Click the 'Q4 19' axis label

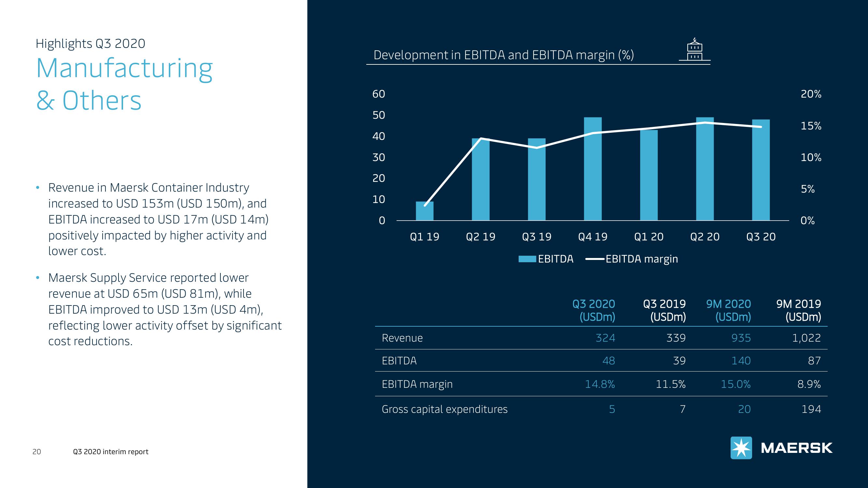[593, 237]
